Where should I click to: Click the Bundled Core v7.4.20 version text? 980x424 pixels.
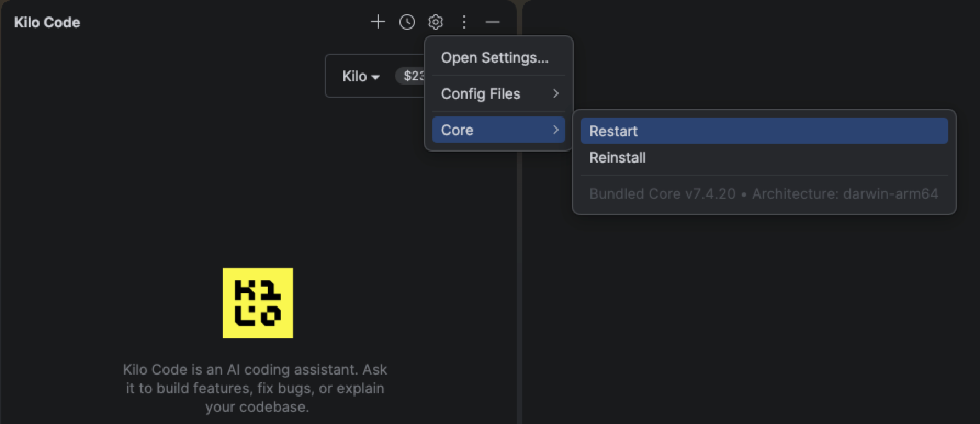(x=662, y=194)
